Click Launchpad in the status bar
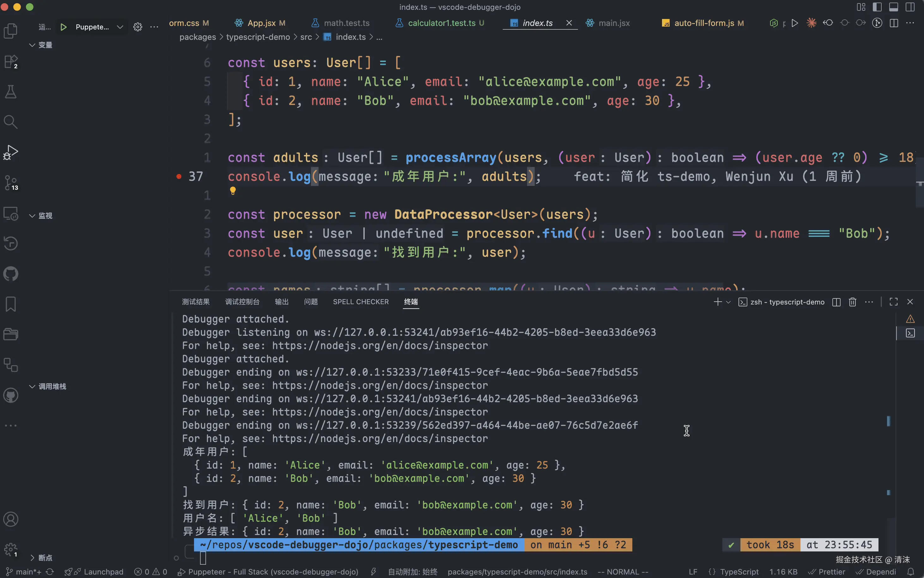Image resolution: width=924 pixels, height=578 pixels. click(103, 572)
